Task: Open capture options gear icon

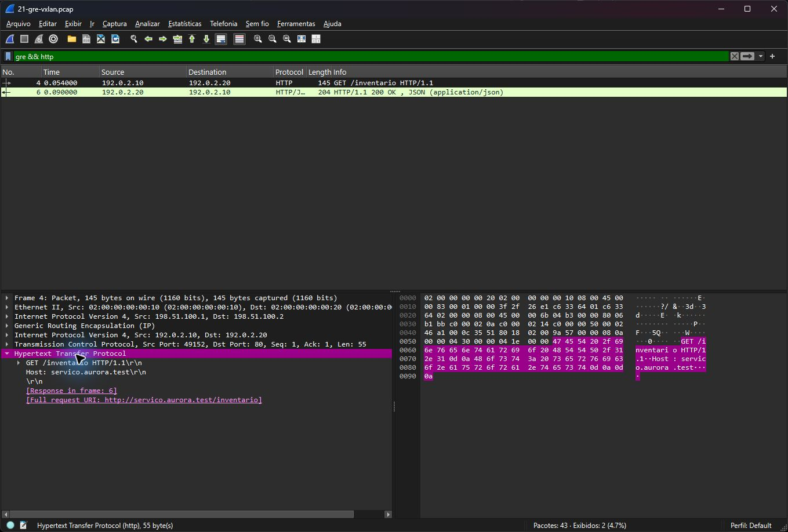Action: click(x=53, y=39)
